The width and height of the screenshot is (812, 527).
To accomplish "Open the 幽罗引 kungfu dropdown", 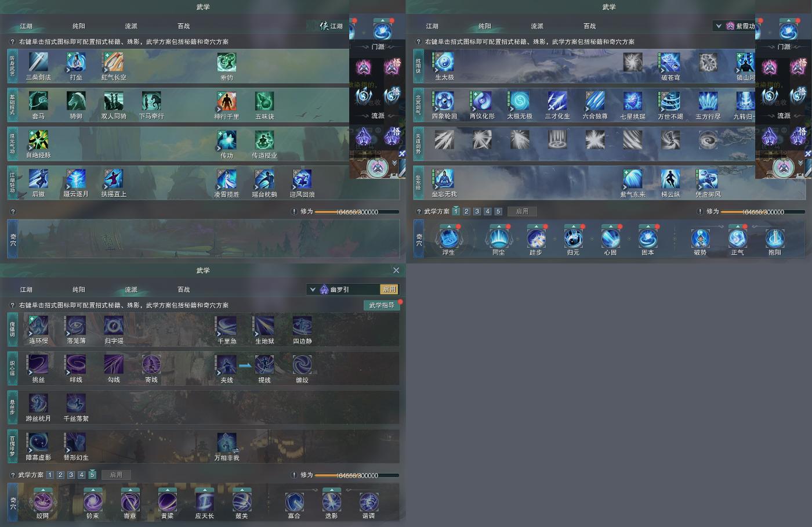I will coord(313,290).
